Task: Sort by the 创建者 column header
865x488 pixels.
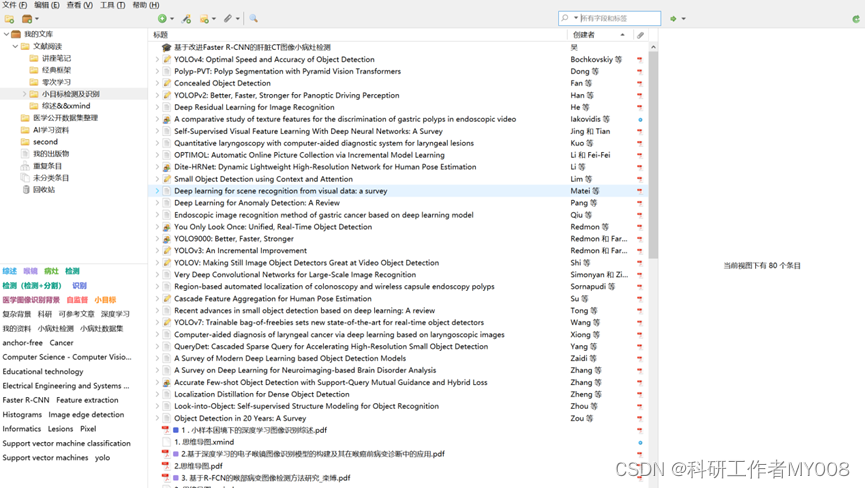Action: tap(600, 35)
